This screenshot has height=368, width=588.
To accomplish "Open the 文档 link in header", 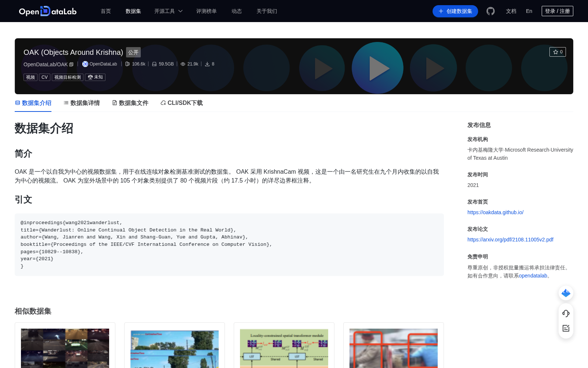I will (x=511, y=11).
